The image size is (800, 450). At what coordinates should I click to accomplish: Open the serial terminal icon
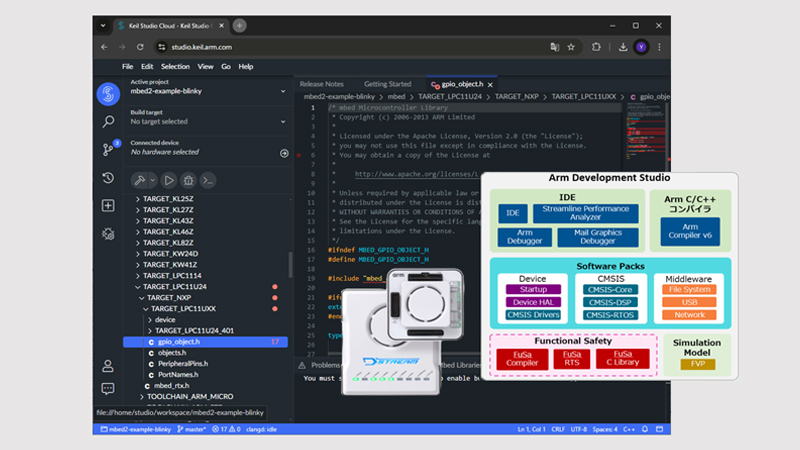coord(208,180)
